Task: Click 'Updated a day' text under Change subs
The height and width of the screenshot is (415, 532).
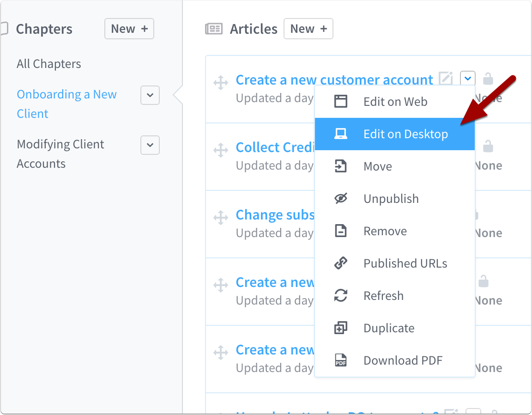Action: tap(275, 233)
